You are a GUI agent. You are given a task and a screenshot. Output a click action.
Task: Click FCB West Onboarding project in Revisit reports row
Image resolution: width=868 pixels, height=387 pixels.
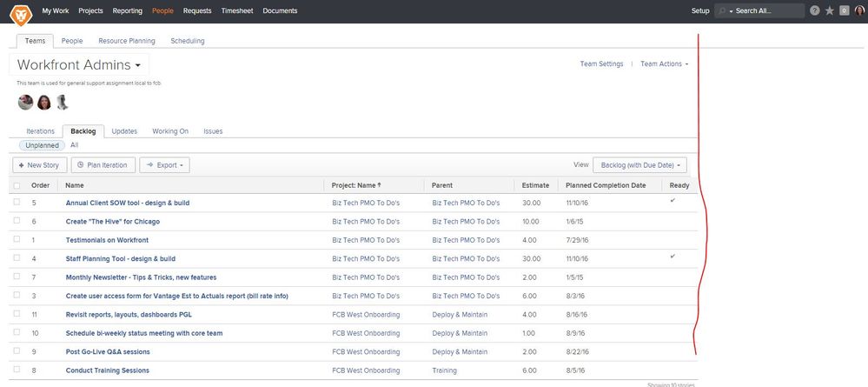[x=366, y=314]
